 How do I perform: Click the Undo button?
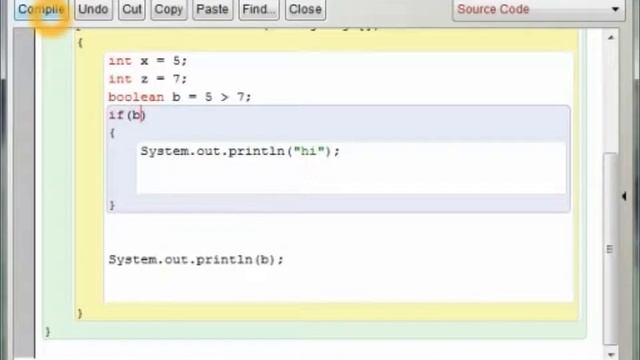(93, 9)
